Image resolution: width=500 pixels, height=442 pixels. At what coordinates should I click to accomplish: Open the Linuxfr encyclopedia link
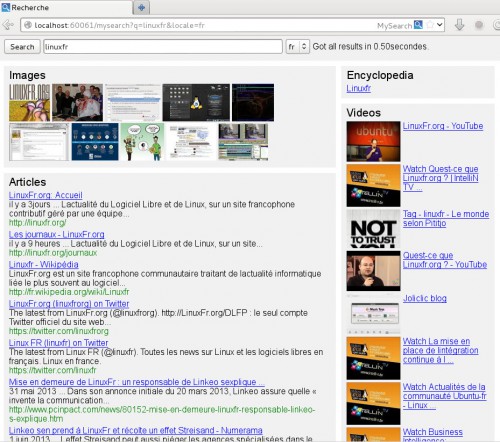click(x=358, y=88)
